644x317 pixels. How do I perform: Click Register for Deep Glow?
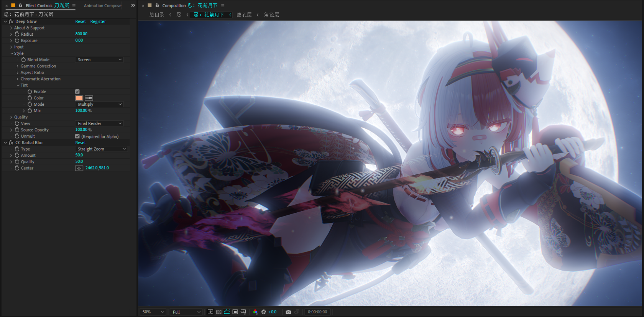[98, 21]
